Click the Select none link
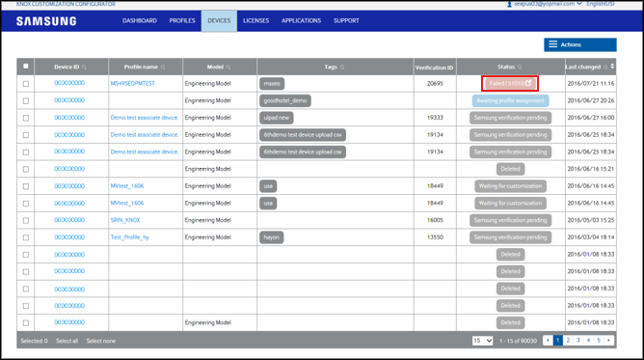Screen dimensions: 644x360 pyautogui.click(x=100, y=341)
